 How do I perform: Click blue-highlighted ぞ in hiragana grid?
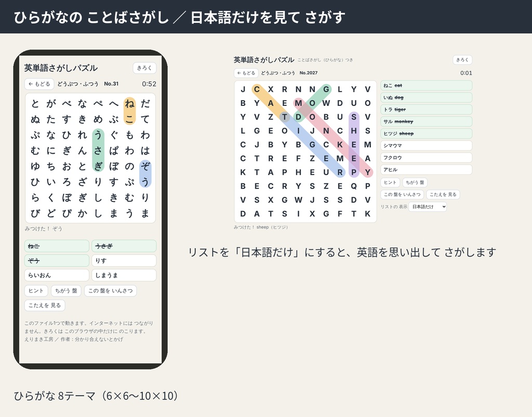coord(145,166)
